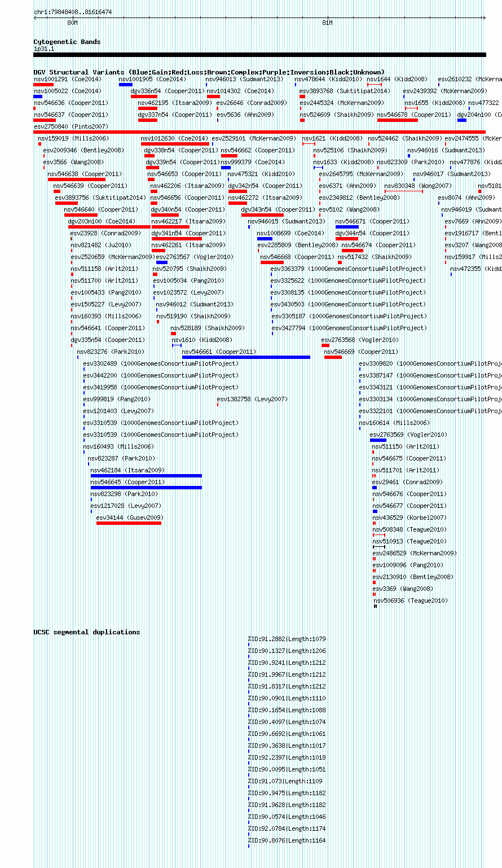Select the nsv436529 (Korbel2007) variant
Screen dimensions: 502x868
(409, 518)
